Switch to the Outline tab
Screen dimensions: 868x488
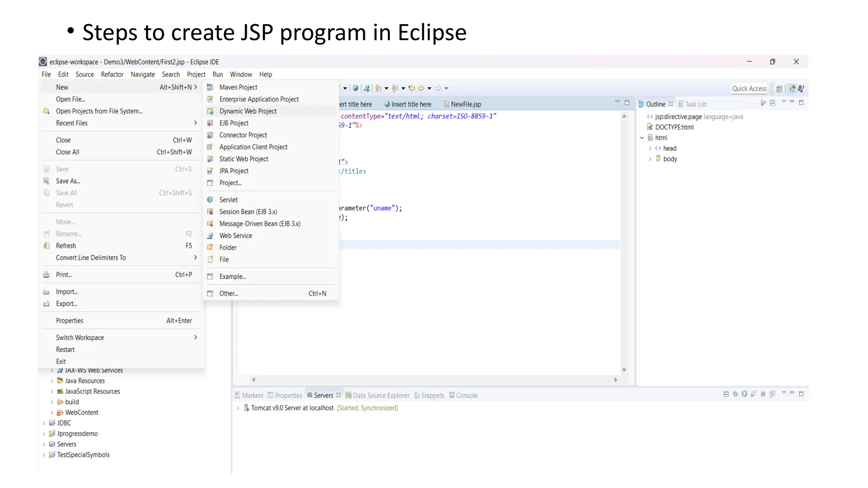[655, 104]
